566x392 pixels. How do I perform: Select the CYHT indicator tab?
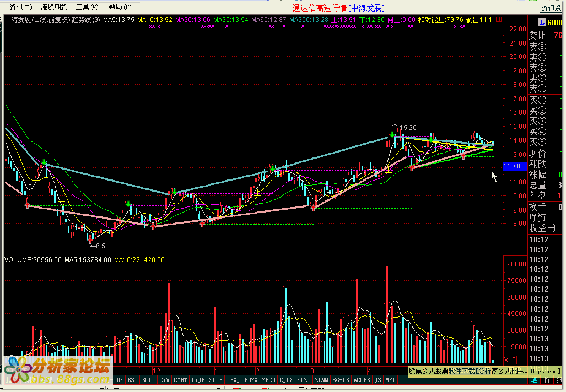tap(180, 380)
